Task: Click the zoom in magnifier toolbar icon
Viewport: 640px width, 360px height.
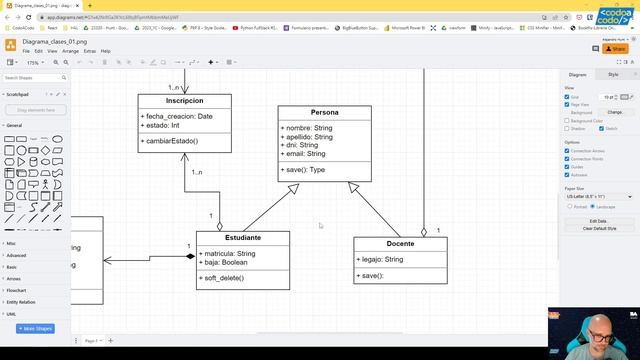Action: coord(56,62)
